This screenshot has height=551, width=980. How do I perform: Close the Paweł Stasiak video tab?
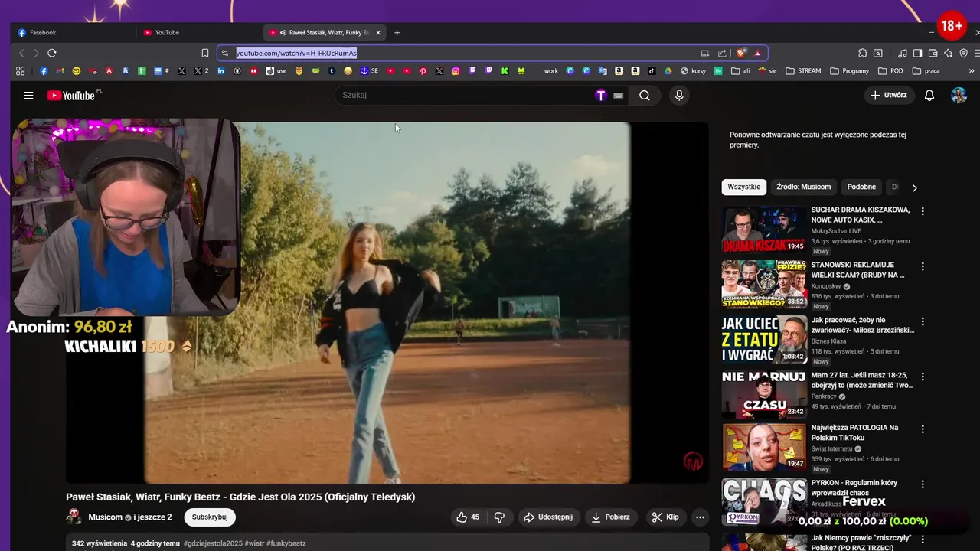(x=377, y=33)
